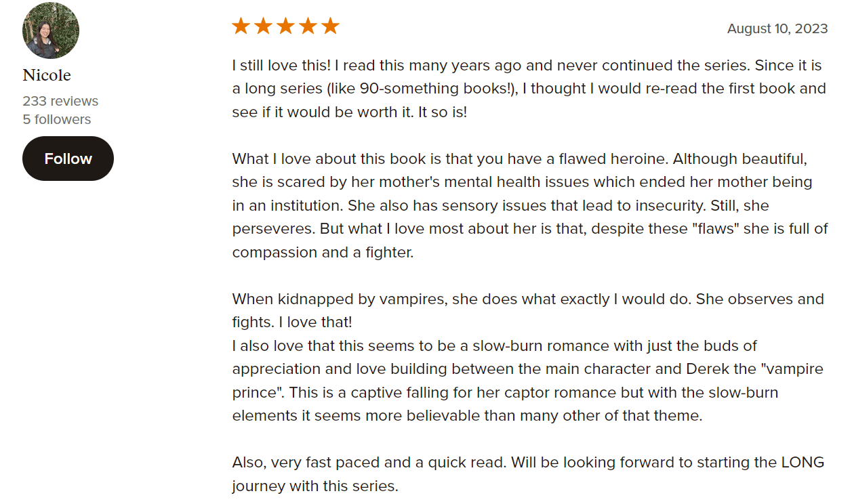Screen dimensions: 852x504
Task: Click the sentence beginning "I also love that"
Action: 495,346
